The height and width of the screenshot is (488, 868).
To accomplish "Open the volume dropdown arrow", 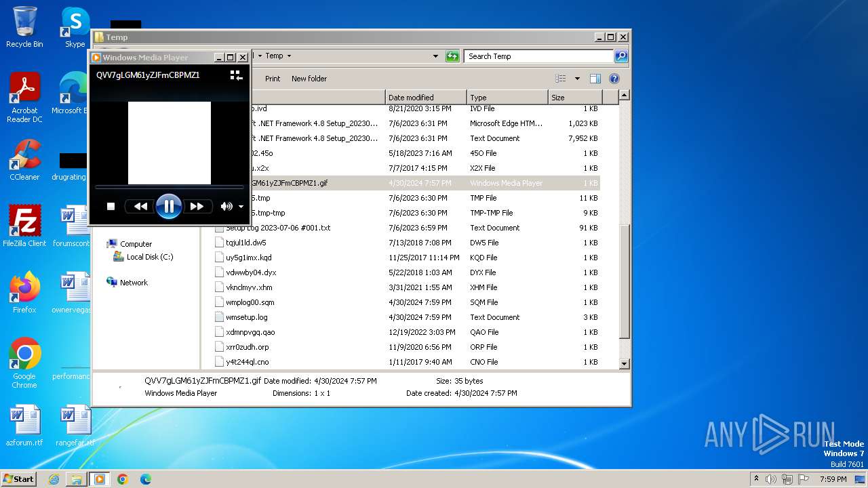I will (x=241, y=207).
